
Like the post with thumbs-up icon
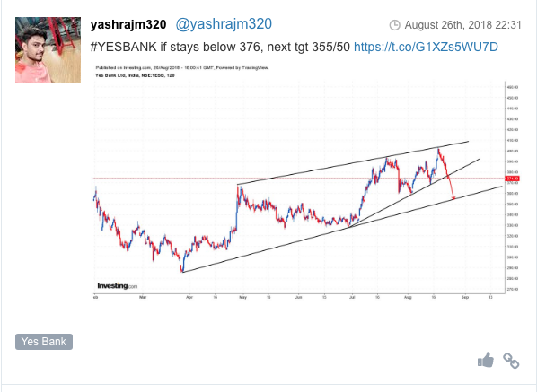click(486, 360)
